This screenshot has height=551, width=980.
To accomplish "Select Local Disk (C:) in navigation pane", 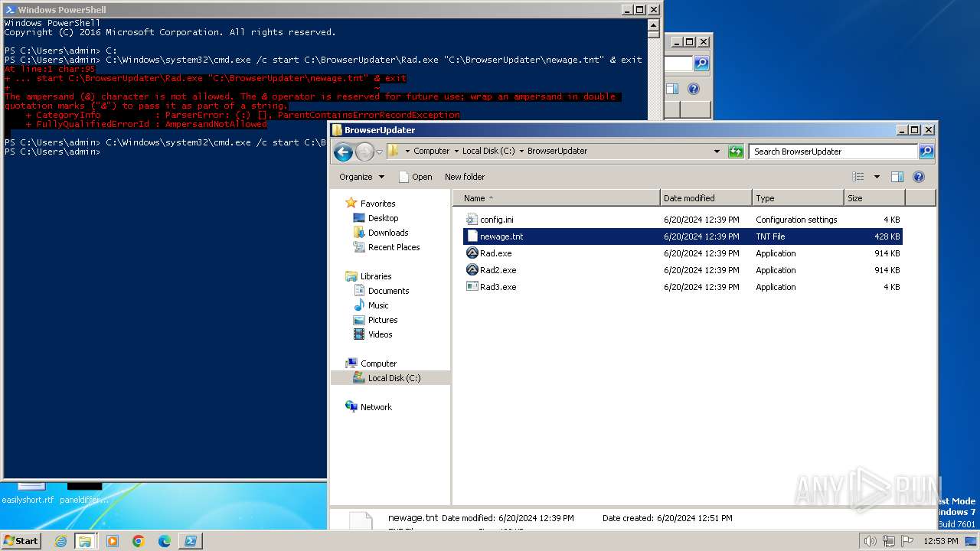I will coord(390,378).
